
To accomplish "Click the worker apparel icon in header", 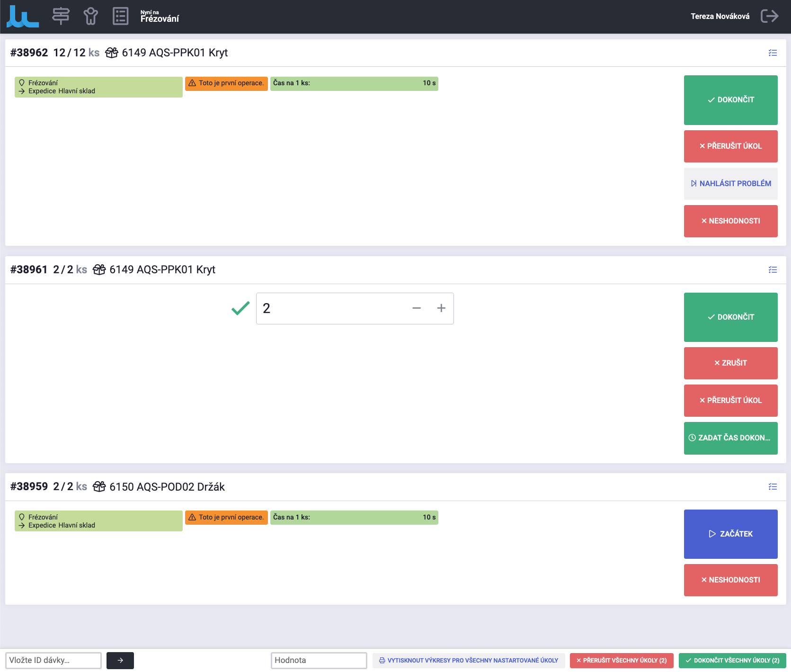I will [x=90, y=16].
